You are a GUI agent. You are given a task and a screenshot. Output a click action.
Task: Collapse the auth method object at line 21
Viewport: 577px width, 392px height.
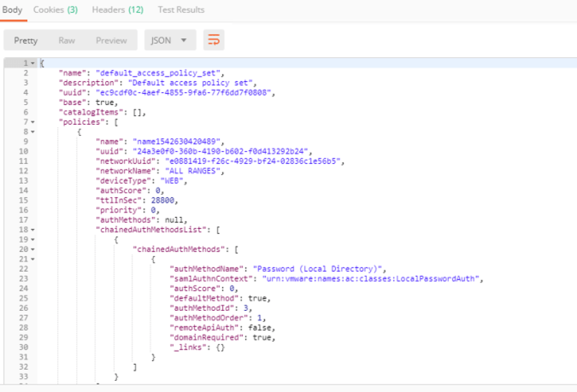tap(32, 258)
